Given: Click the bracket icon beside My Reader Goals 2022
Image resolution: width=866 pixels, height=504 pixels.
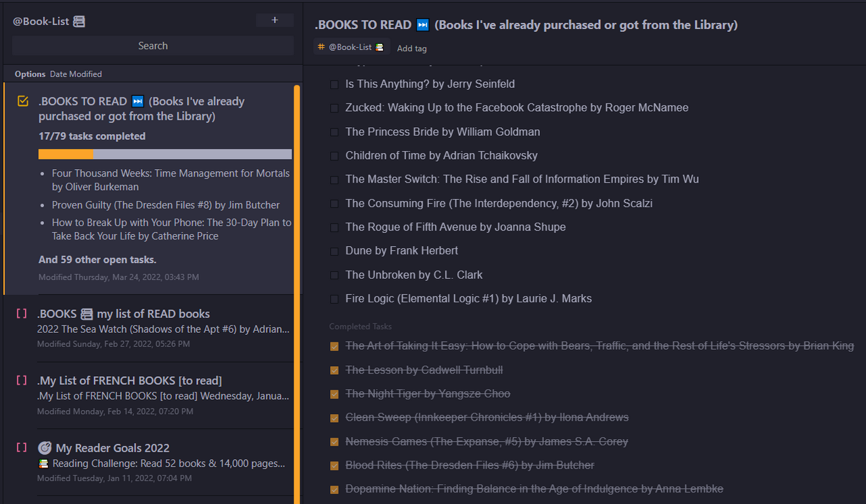Looking at the screenshot, I should pos(22,447).
